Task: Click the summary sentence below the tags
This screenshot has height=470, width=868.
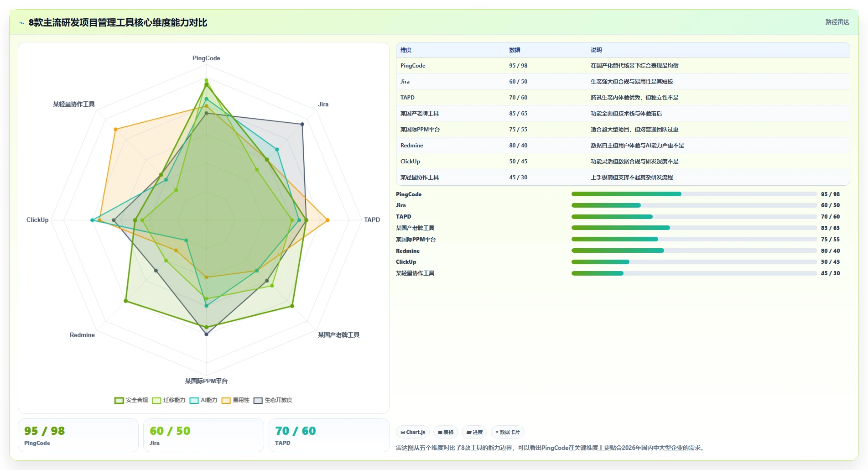Action: pyautogui.click(x=551, y=448)
